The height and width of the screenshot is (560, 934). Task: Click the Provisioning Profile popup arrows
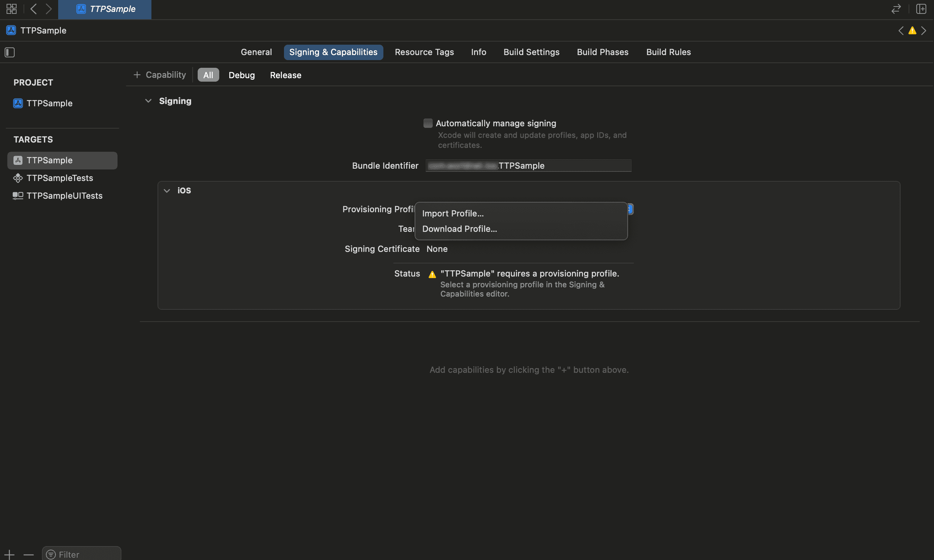tap(630, 209)
